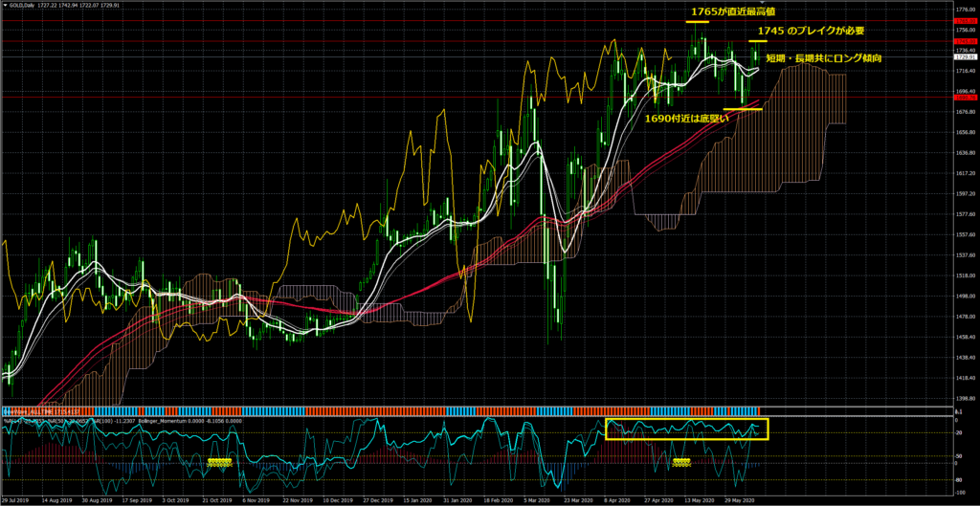This screenshot has height=506, width=980.
Task: Click the 5 Mar 2020 date on timeline
Action: tap(536, 499)
